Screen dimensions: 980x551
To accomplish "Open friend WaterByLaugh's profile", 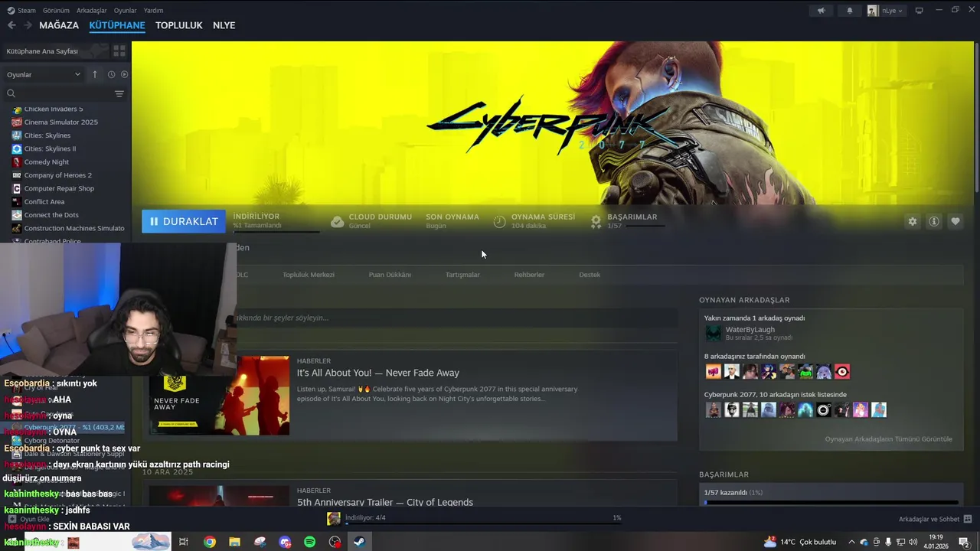I will (750, 330).
